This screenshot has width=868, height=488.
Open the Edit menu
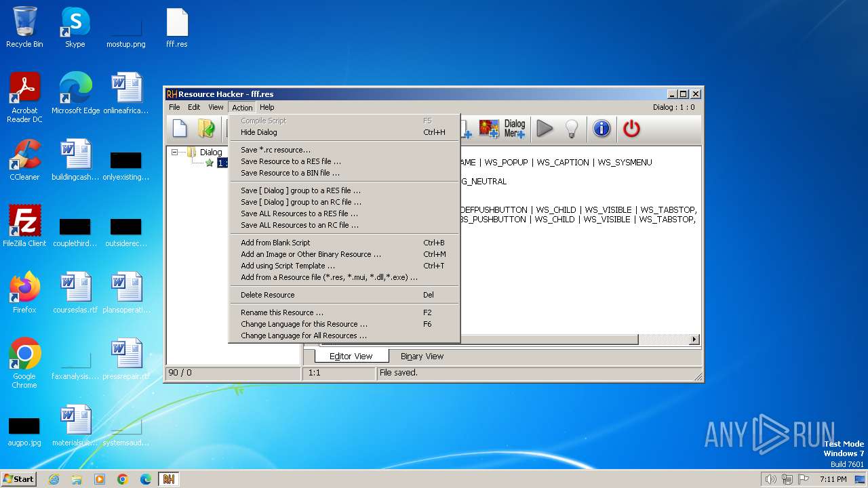pyautogui.click(x=194, y=107)
